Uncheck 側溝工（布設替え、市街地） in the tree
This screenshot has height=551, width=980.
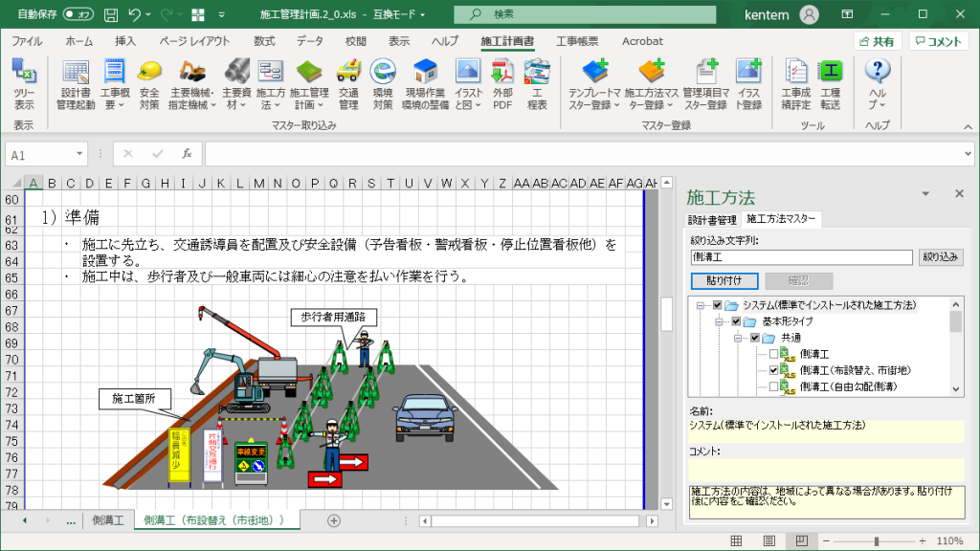pos(773,370)
